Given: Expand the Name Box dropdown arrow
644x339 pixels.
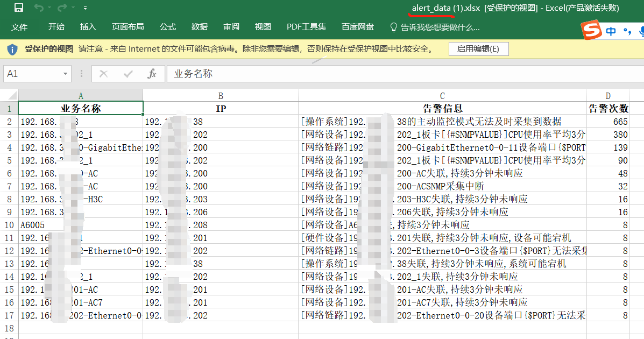Looking at the screenshot, I should 65,74.
